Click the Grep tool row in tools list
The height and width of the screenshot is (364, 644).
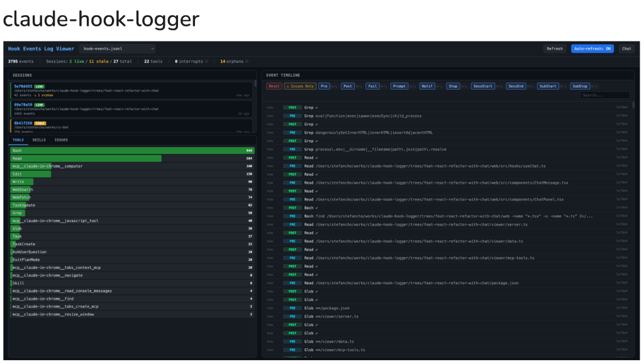pos(132,213)
